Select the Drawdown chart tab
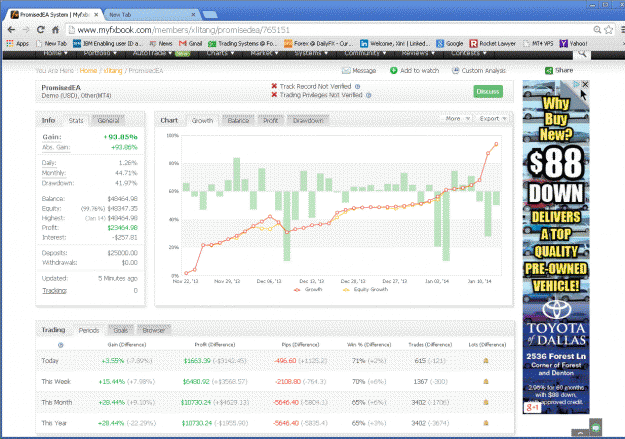Image resolution: width=625 pixels, height=439 pixels. coord(308,120)
